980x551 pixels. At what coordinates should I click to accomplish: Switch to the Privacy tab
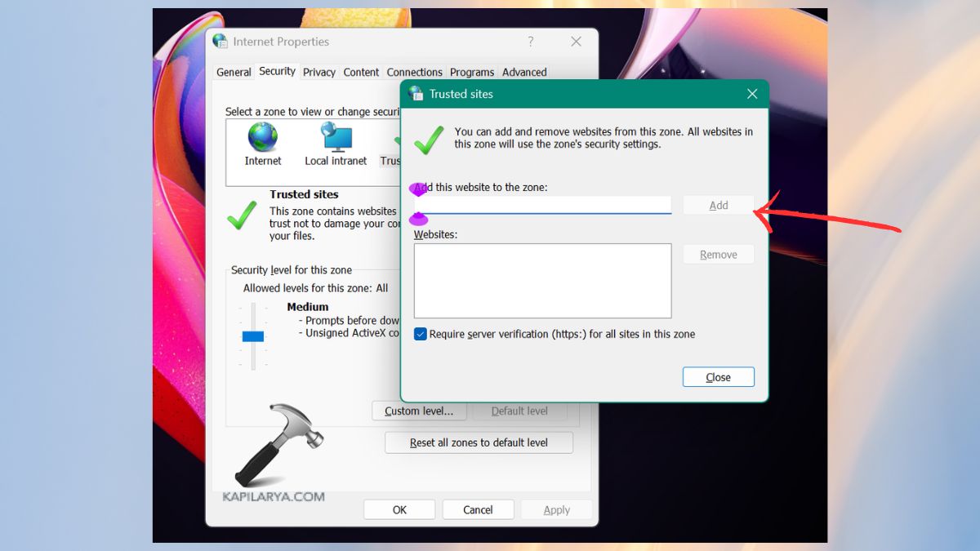pyautogui.click(x=318, y=72)
